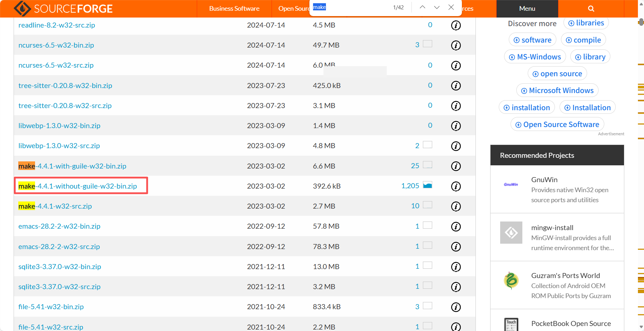Click the 'MS-Windows' discover tag

point(535,57)
